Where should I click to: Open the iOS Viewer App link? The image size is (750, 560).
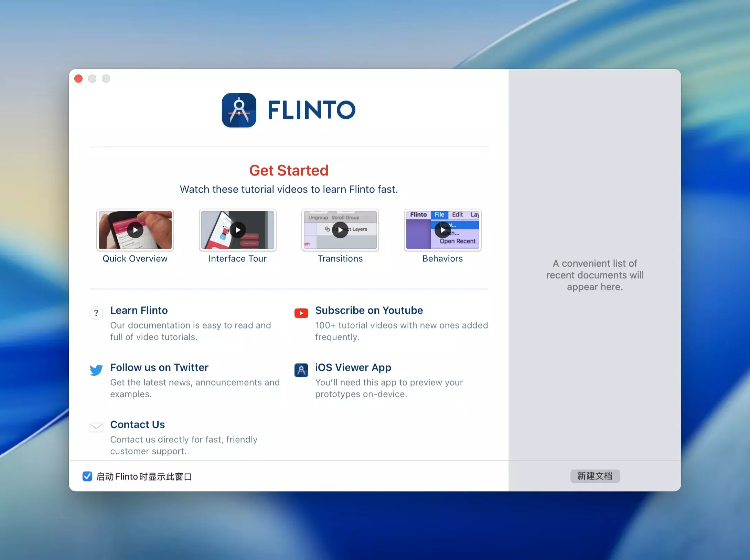tap(353, 367)
